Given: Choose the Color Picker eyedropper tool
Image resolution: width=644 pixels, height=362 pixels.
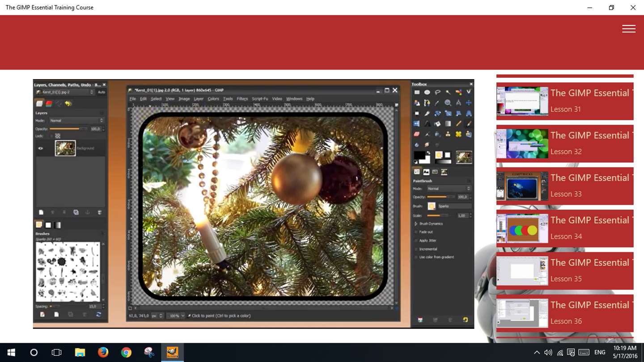Looking at the screenshot, I should click(x=437, y=103).
